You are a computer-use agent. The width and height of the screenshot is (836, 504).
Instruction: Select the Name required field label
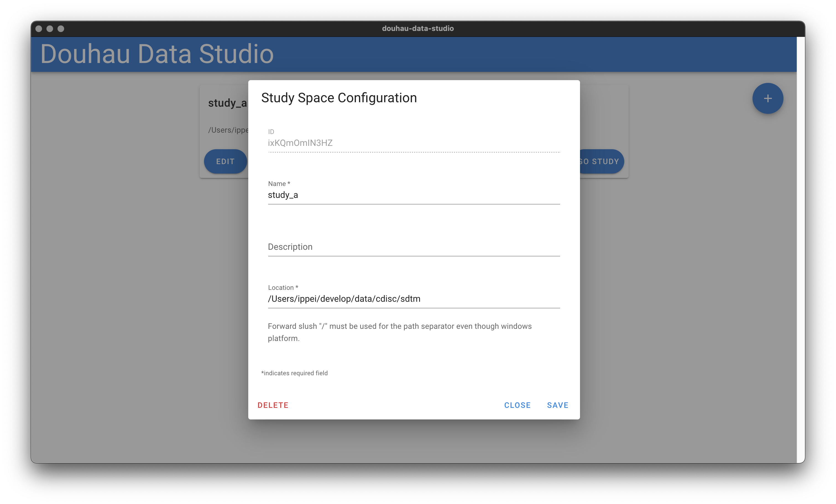(279, 183)
